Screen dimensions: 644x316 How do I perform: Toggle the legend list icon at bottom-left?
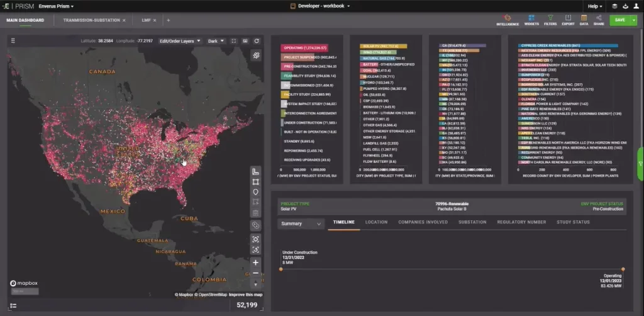click(13, 306)
